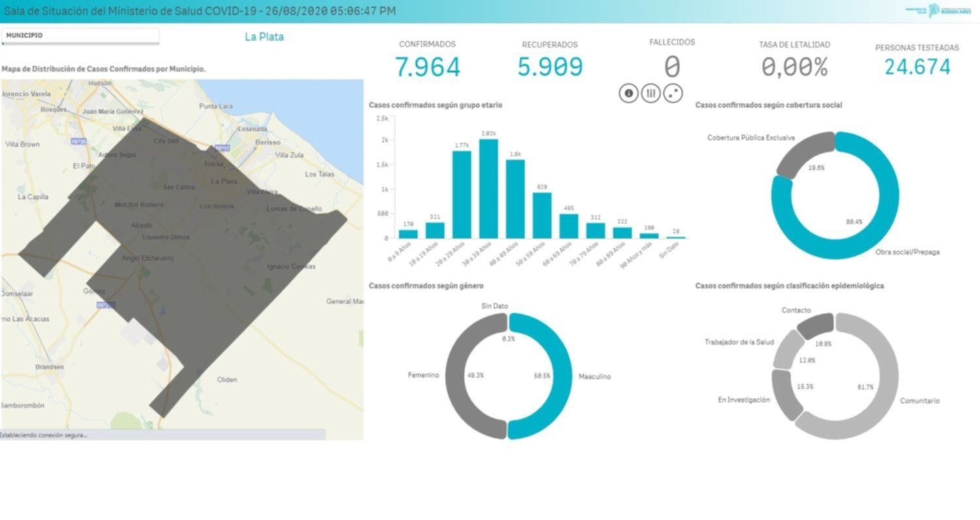Image resolution: width=980 pixels, height=520 pixels.
Task: Click the RP36 route marker on map
Action: click(79, 140)
